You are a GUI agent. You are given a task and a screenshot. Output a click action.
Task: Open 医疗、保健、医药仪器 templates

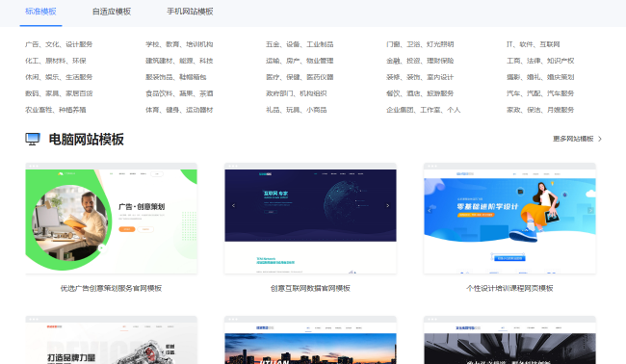coord(300,77)
